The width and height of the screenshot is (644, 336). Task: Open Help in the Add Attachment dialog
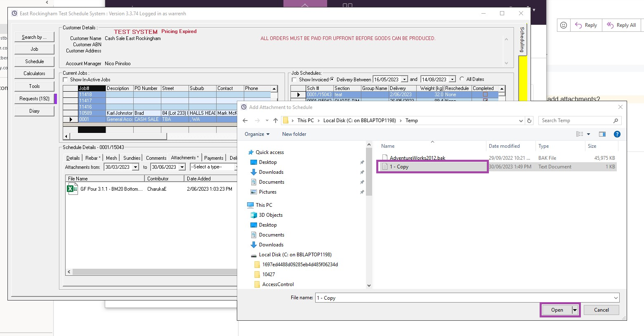(x=617, y=134)
